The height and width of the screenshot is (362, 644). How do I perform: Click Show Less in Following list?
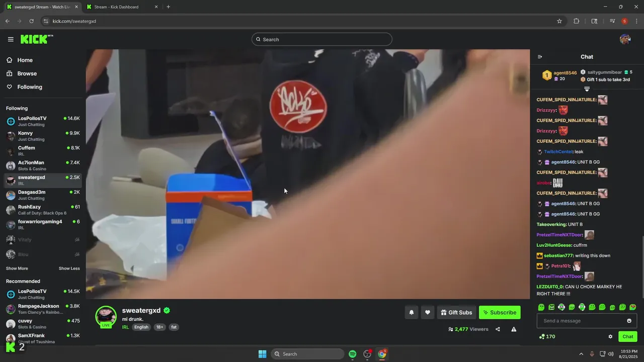click(x=69, y=268)
